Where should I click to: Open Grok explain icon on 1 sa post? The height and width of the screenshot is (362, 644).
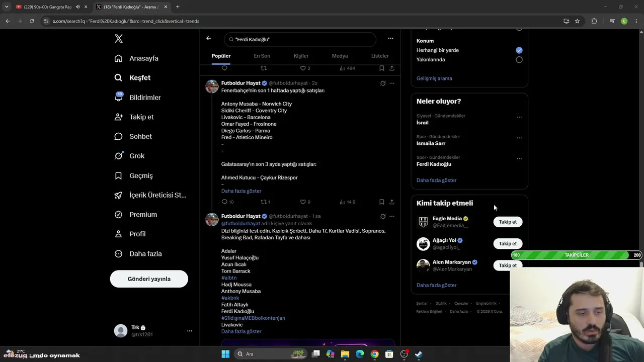point(383,217)
